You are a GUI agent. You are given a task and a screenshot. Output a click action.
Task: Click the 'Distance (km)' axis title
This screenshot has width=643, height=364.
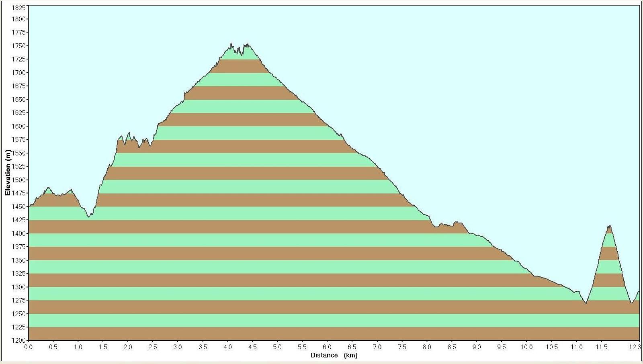(334, 355)
